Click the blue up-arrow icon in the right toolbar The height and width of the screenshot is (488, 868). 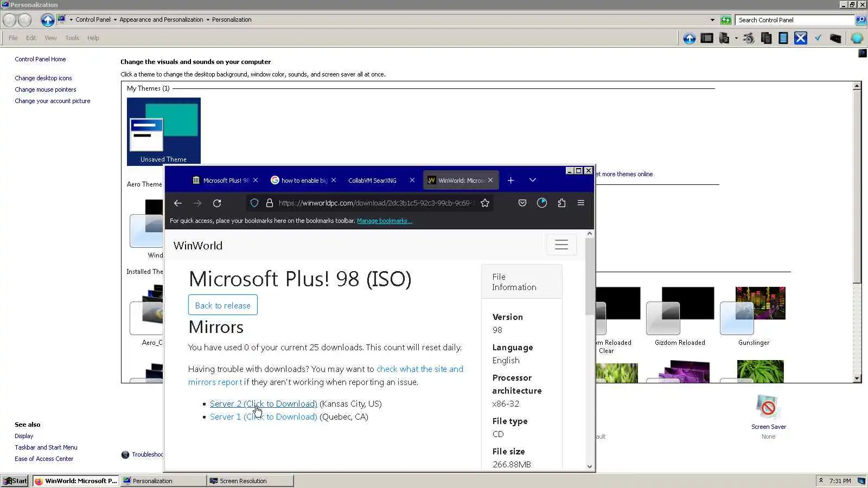690,38
